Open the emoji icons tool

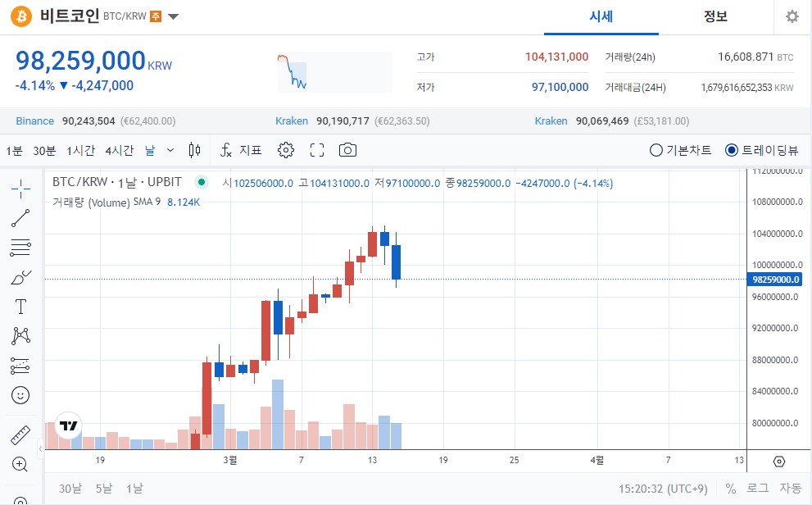click(20, 395)
